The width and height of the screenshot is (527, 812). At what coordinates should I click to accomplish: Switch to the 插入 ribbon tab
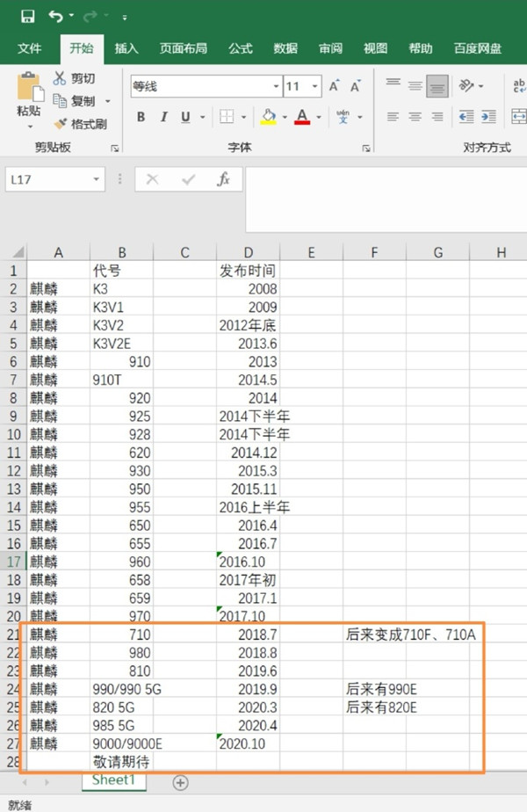pyautogui.click(x=126, y=48)
